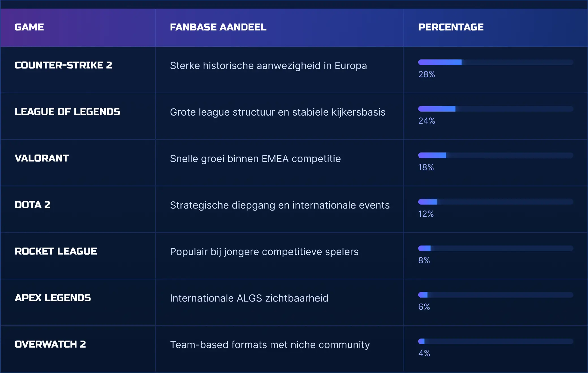The image size is (588, 373).
Task: Click the Valorant progress bar
Action: point(496,155)
